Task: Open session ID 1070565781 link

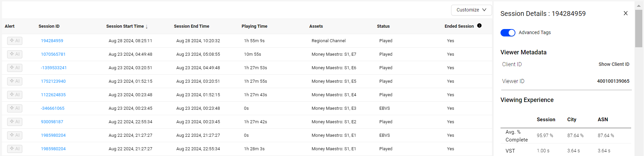Action: click(53, 54)
